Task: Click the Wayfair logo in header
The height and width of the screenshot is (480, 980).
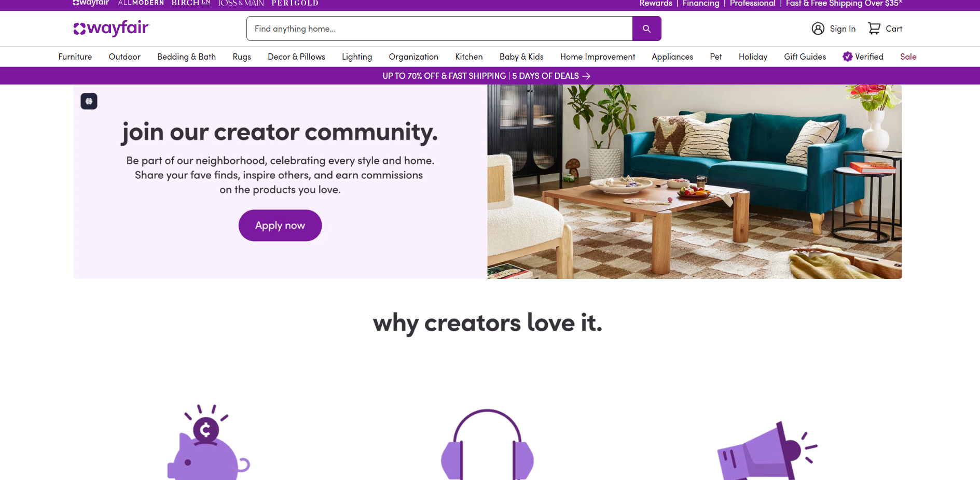Action: point(112,28)
